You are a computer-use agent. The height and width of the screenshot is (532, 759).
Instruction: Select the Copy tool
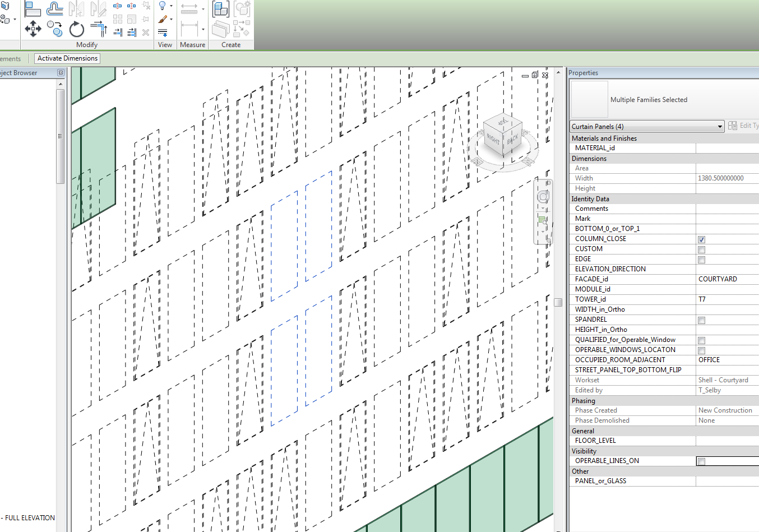pyautogui.click(x=55, y=29)
